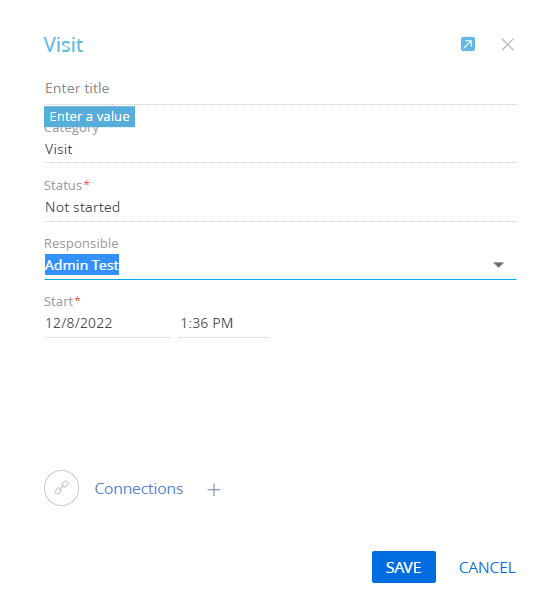Image resolution: width=554 pixels, height=603 pixels.
Task: Open the Category field showing Visit
Action: 280,149
